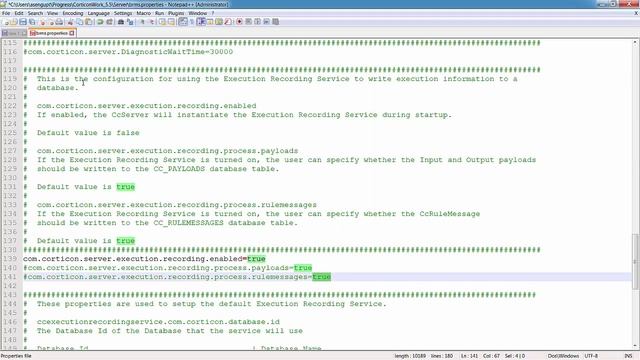Open the Window menu
Screen dimensions: 640x360
tap(198, 13)
